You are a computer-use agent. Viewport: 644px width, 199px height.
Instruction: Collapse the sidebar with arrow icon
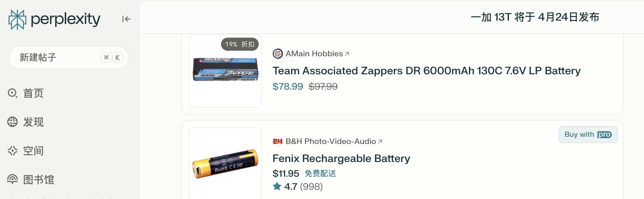126,19
